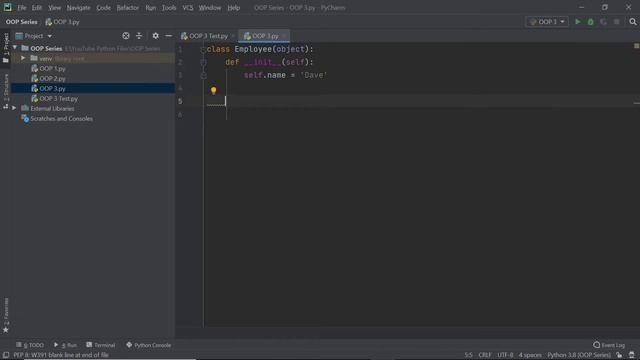Run with coverage icon in toolbar
640x360 pixels.
pos(604,22)
